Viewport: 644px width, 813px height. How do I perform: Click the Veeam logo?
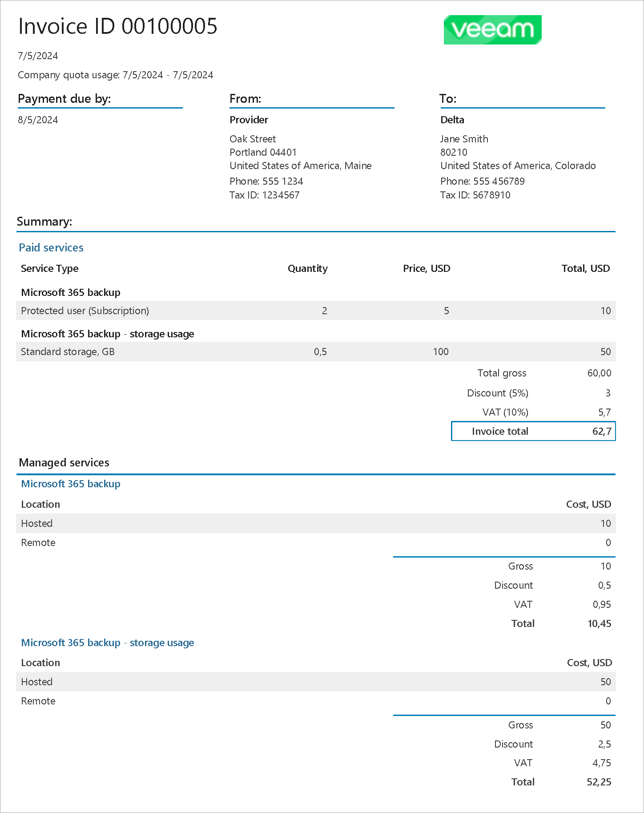492,30
